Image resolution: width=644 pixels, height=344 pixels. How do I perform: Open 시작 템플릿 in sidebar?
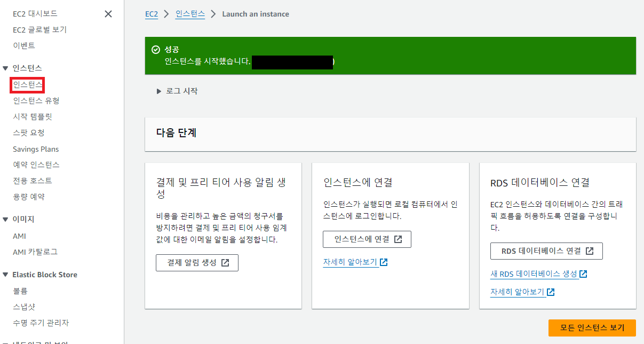coord(33,116)
